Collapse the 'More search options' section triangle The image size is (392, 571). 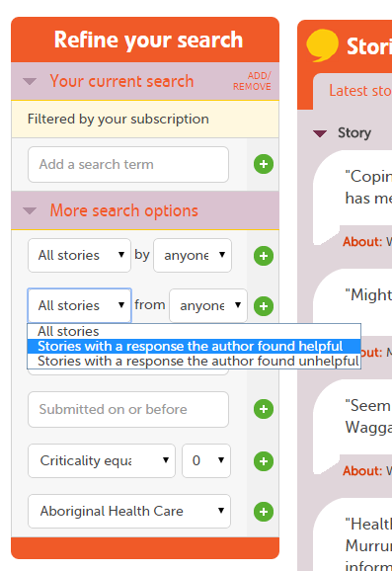pyautogui.click(x=30, y=210)
